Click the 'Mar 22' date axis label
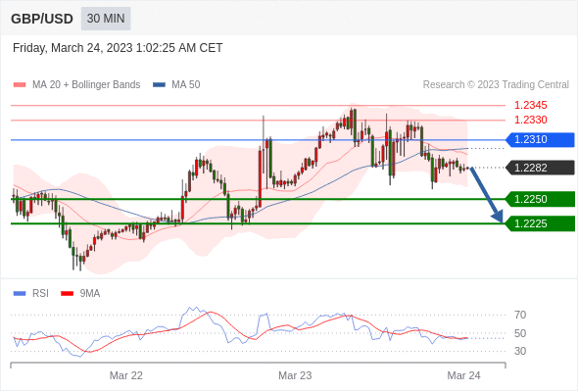 [x=126, y=375]
